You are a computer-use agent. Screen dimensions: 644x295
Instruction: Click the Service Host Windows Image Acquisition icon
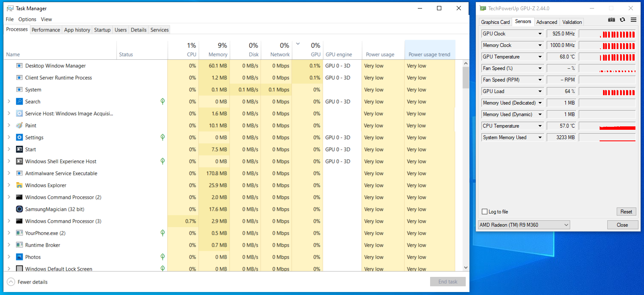[x=19, y=114]
